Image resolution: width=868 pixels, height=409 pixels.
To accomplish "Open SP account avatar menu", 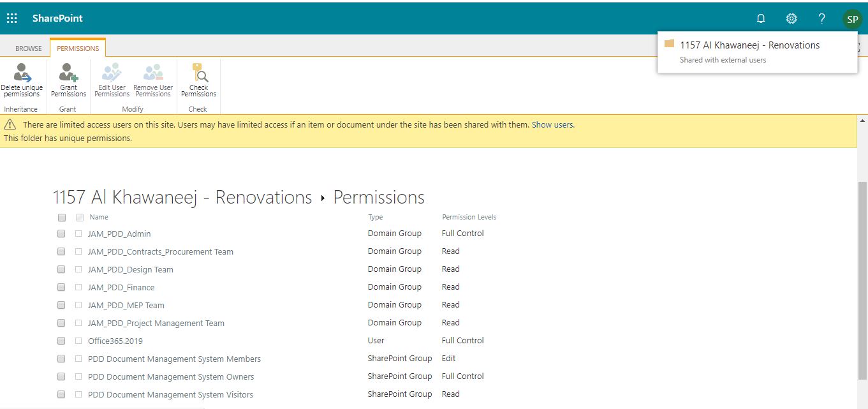I will (852, 19).
